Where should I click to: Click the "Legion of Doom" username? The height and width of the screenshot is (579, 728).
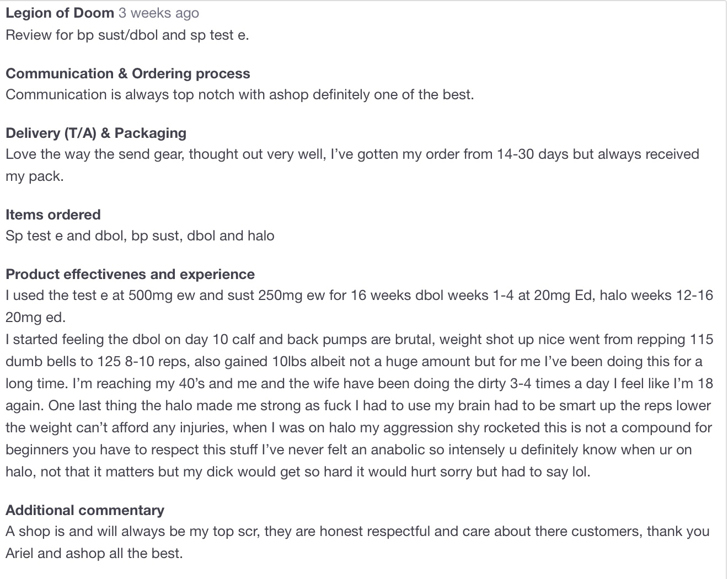[60, 13]
